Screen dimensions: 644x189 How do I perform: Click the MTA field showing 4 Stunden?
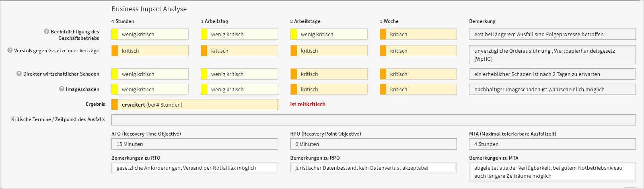[x=552, y=144]
